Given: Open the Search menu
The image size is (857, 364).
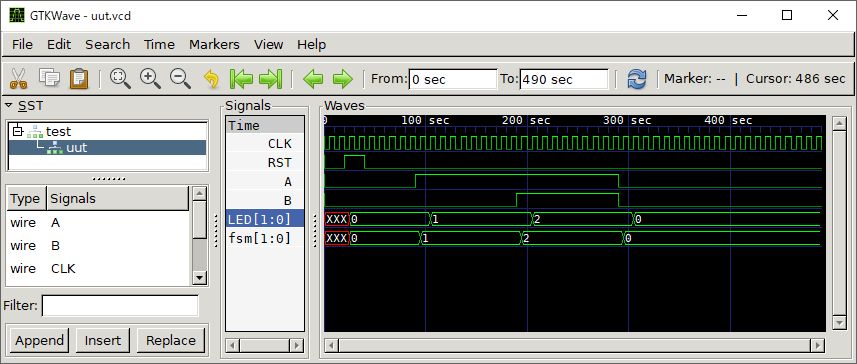Looking at the screenshot, I should click(x=107, y=44).
